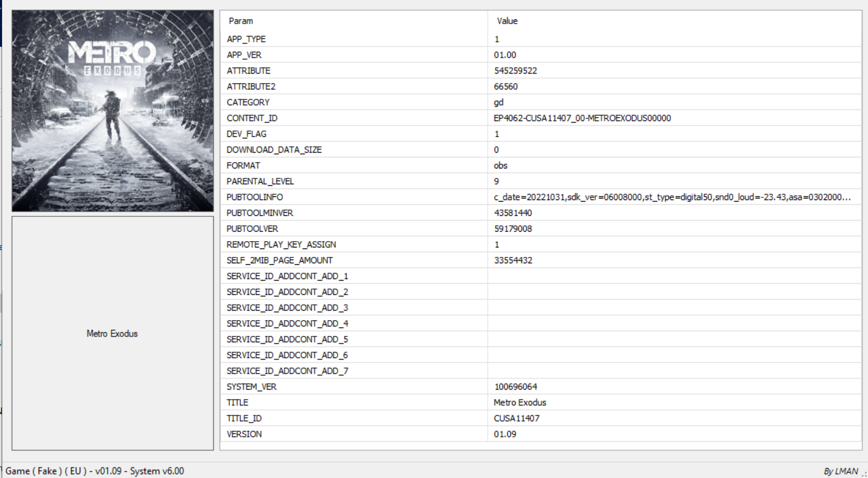Click the status bar text Game ( Fake ) ( EU )
The image size is (868, 478).
tap(46, 471)
